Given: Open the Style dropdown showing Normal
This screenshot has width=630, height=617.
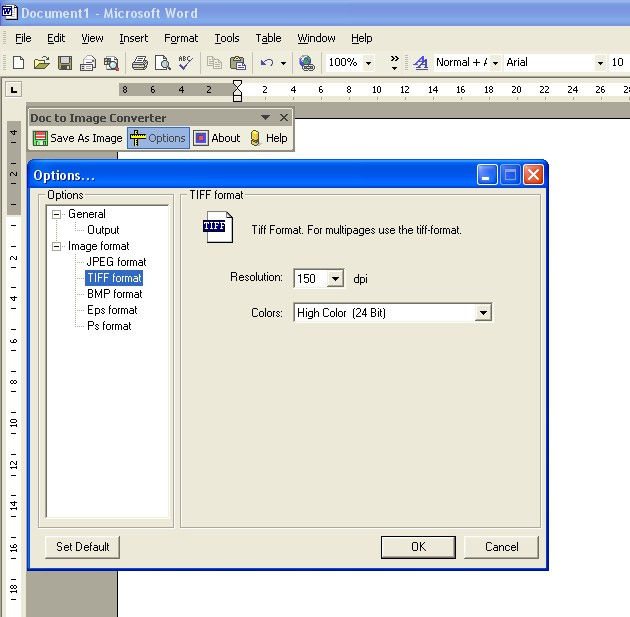Looking at the screenshot, I should [x=495, y=63].
